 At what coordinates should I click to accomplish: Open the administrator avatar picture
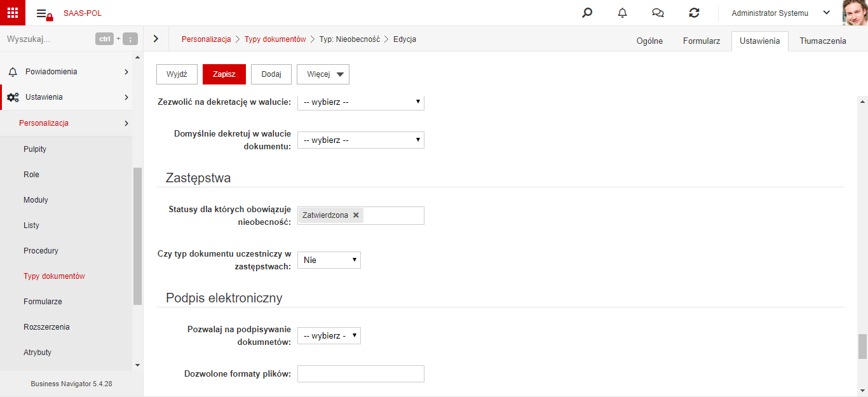coord(855,13)
